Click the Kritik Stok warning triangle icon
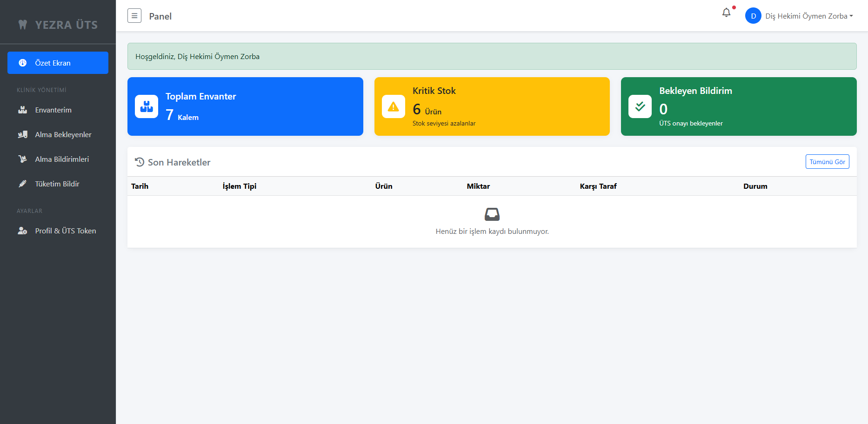 click(393, 106)
